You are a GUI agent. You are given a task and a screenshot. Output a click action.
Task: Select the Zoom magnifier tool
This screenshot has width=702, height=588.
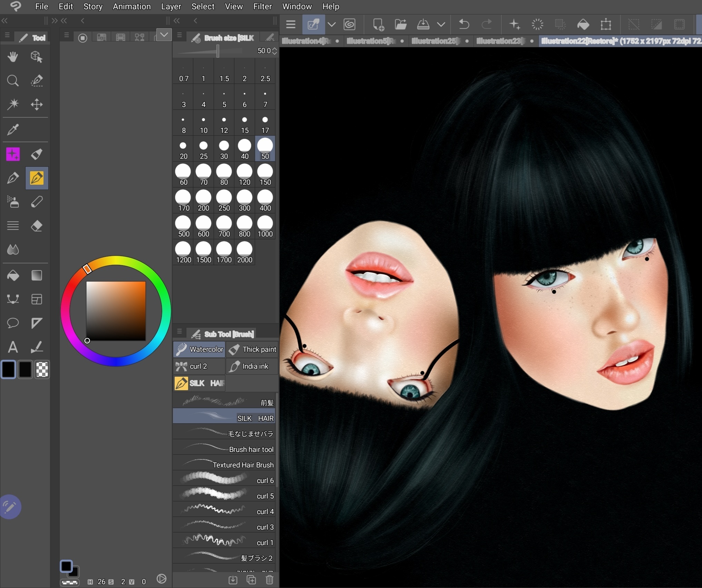13,80
